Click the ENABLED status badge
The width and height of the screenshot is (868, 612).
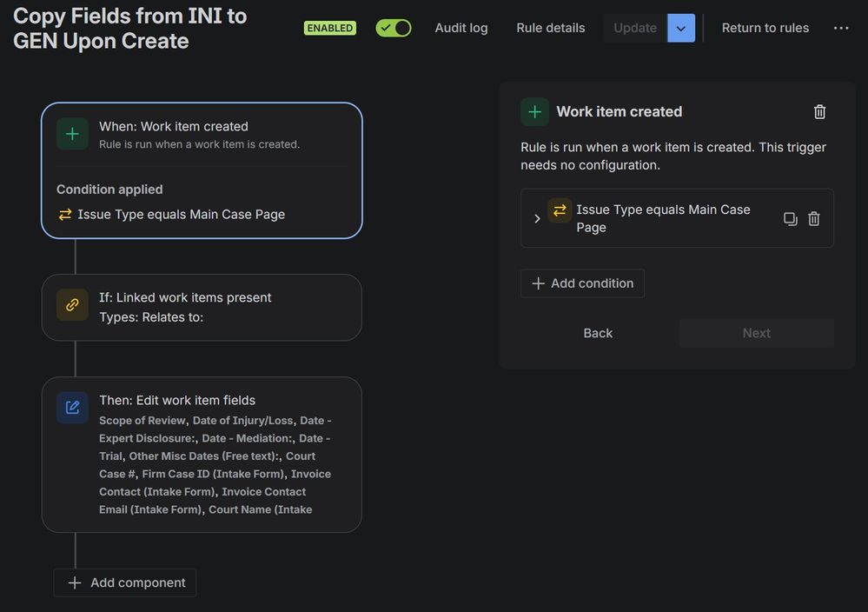point(330,28)
